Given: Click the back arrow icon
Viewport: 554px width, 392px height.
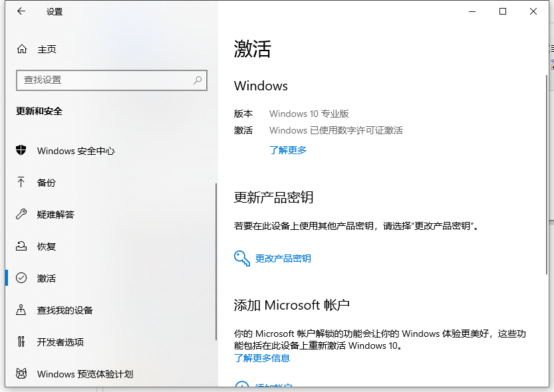Looking at the screenshot, I should pyautogui.click(x=21, y=11).
